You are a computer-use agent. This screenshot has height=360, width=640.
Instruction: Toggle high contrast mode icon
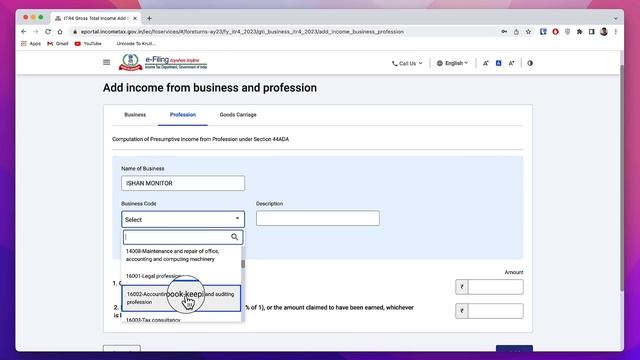click(530, 63)
